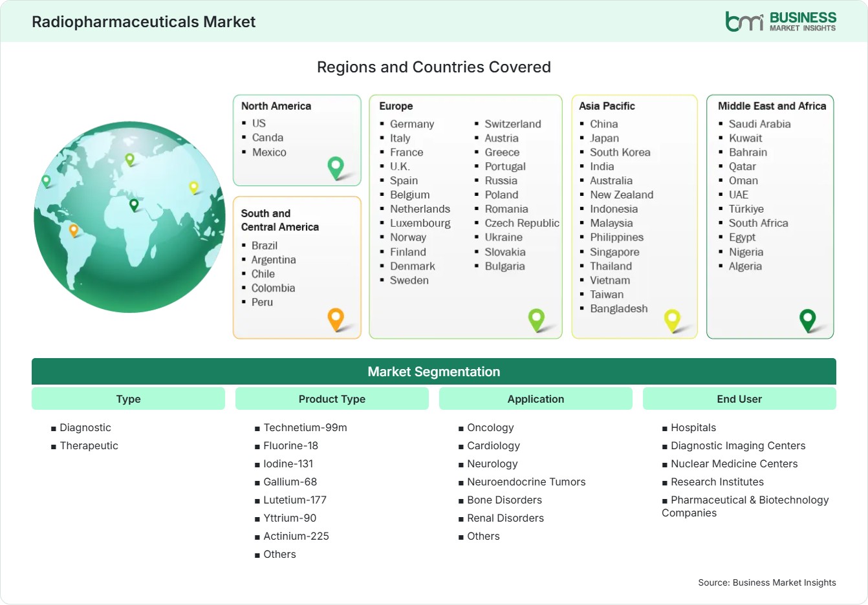Click Renal Disorders under Application
The height and width of the screenshot is (605, 868).
(x=506, y=518)
